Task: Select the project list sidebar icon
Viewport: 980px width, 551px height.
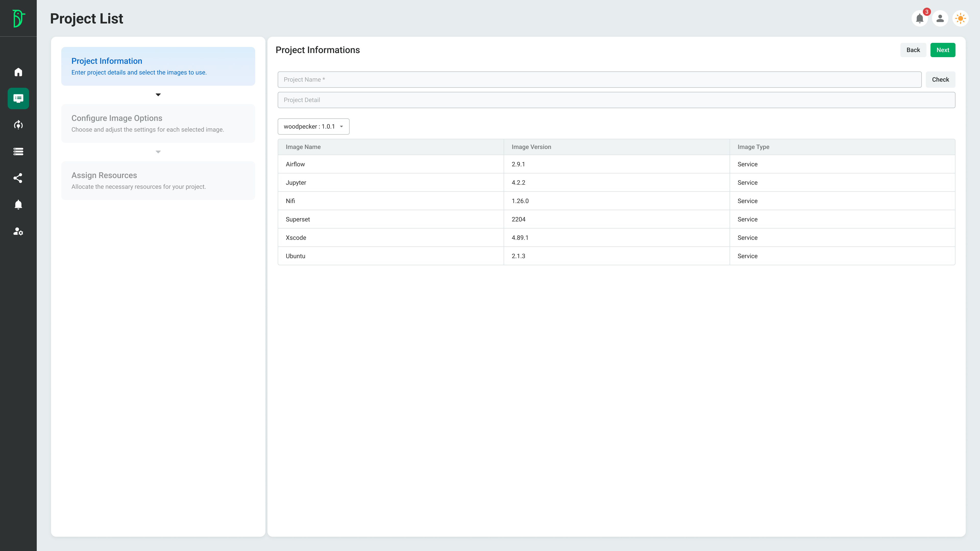Action: click(18, 98)
